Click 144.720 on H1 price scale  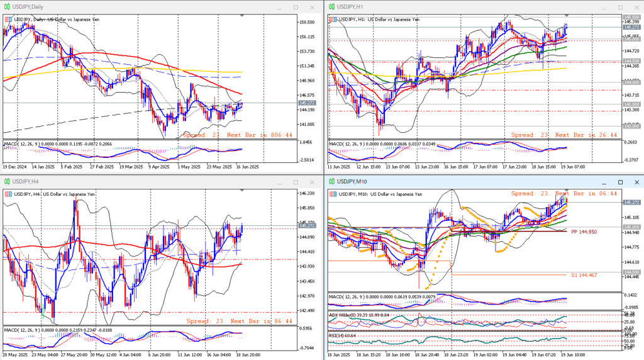click(631, 51)
